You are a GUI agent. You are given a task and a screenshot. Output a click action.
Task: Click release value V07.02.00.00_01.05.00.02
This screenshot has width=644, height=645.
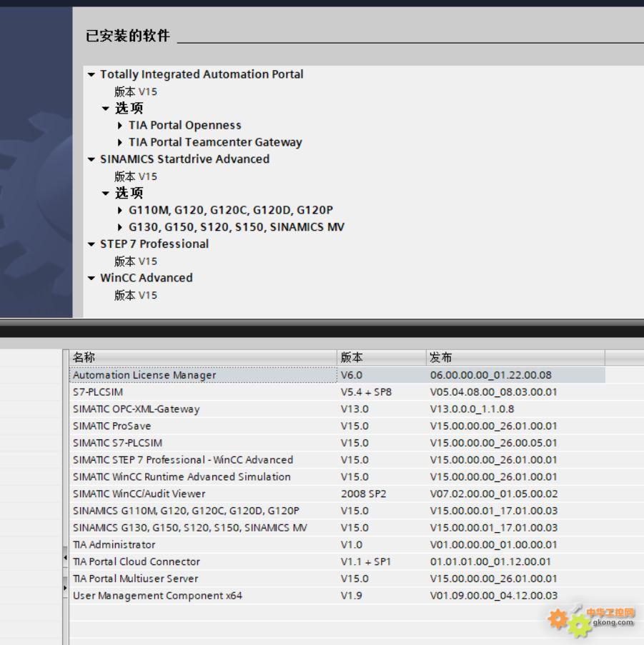[494, 494]
